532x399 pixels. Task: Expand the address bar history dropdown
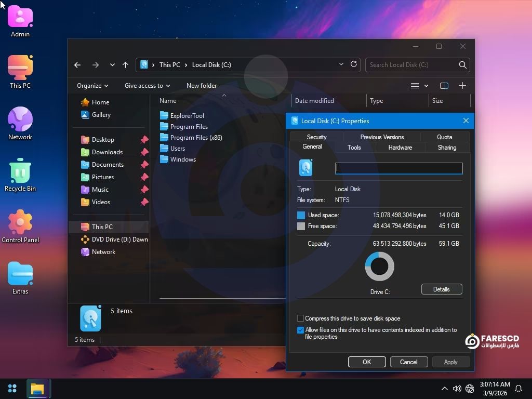[341, 64]
